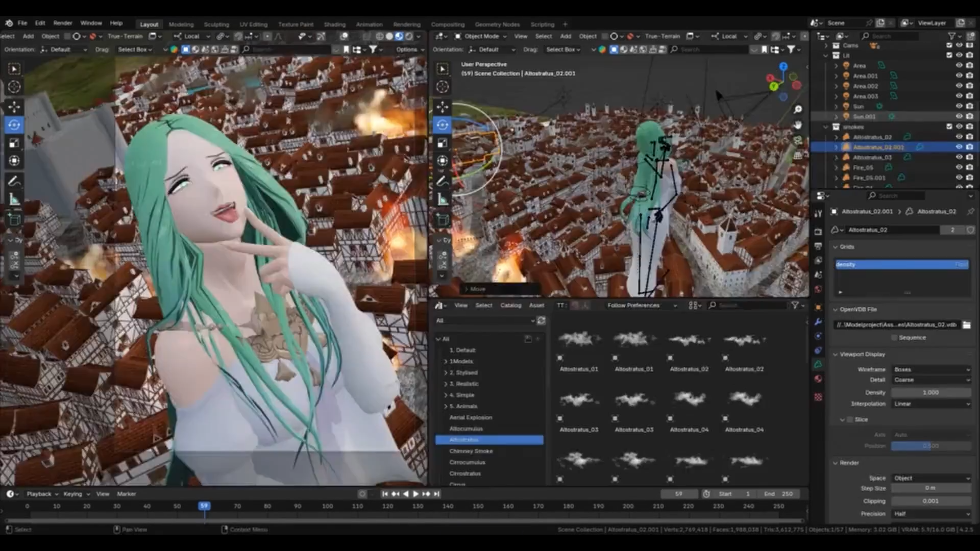Select the Add Cube tool in left viewport

14,219
